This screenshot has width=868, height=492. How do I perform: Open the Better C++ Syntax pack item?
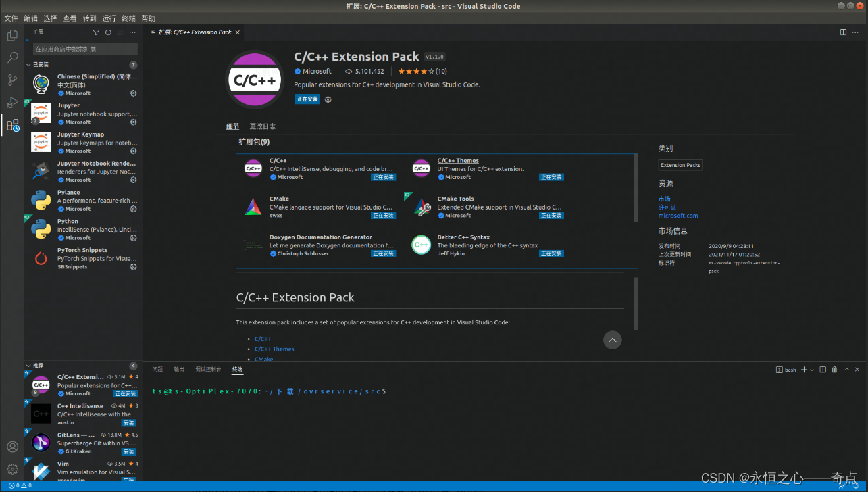pyautogui.click(x=463, y=237)
